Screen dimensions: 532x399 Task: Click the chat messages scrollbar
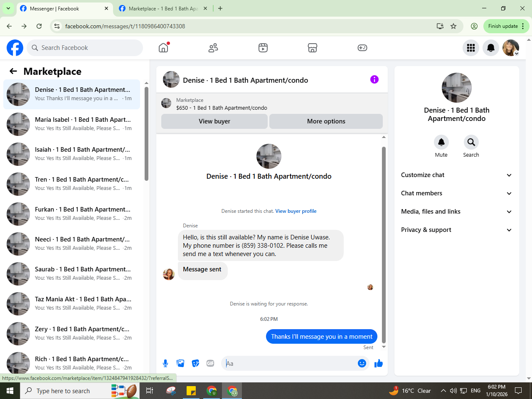[x=384, y=244]
